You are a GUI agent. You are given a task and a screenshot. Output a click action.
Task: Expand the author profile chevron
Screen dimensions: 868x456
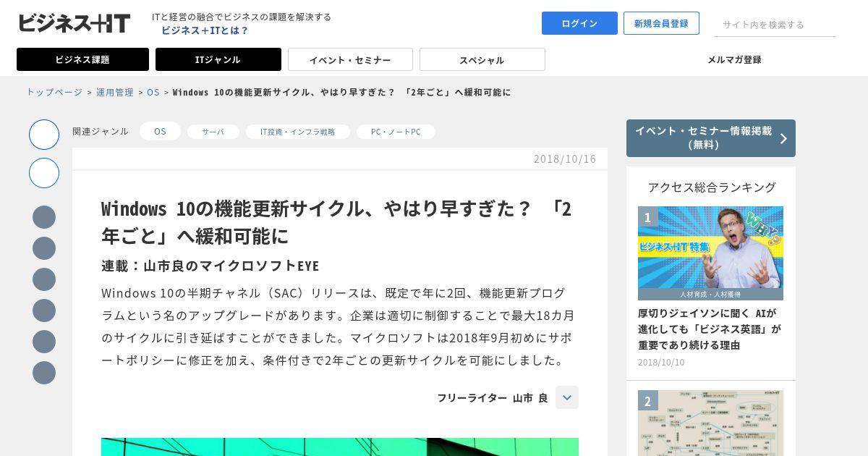567,397
